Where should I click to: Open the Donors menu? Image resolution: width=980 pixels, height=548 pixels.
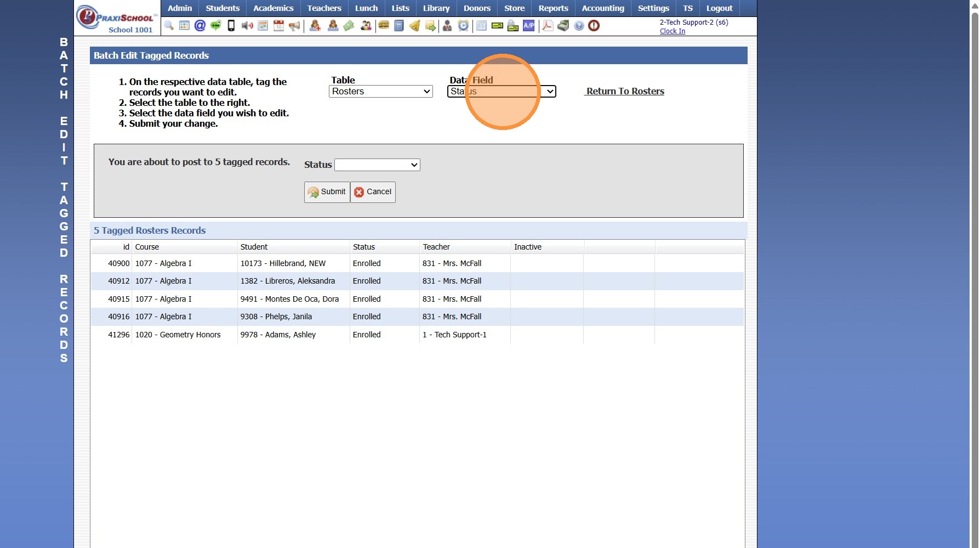pyautogui.click(x=477, y=8)
